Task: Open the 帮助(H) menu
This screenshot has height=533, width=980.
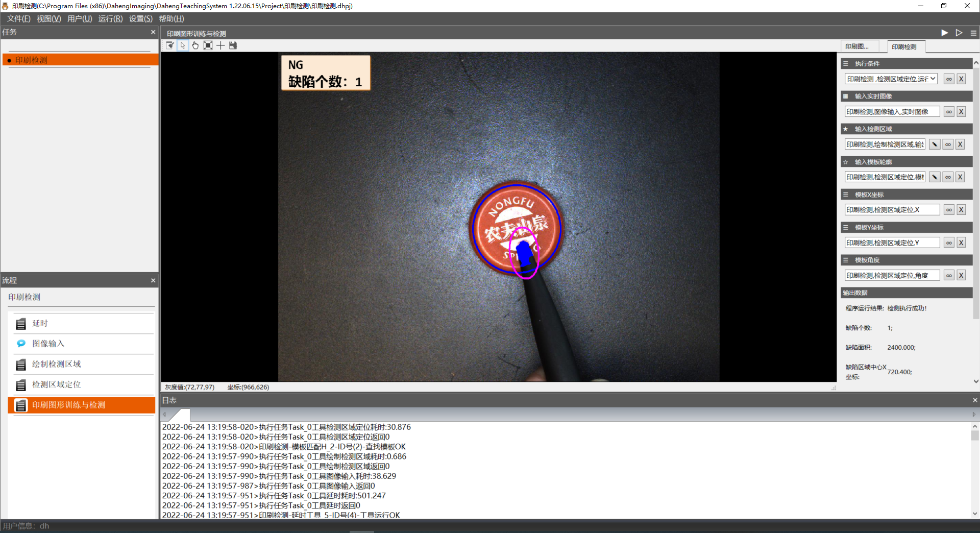Action: (x=171, y=19)
